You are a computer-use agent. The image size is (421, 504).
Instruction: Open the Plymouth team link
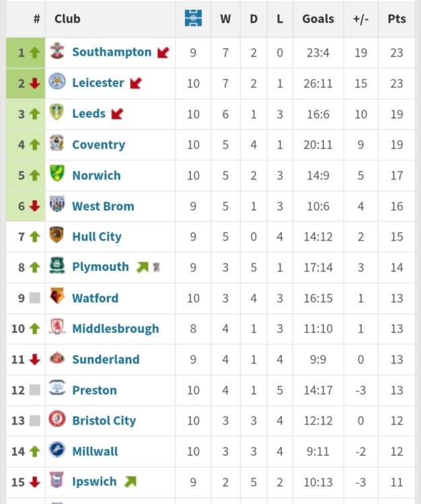pyautogui.click(x=100, y=267)
